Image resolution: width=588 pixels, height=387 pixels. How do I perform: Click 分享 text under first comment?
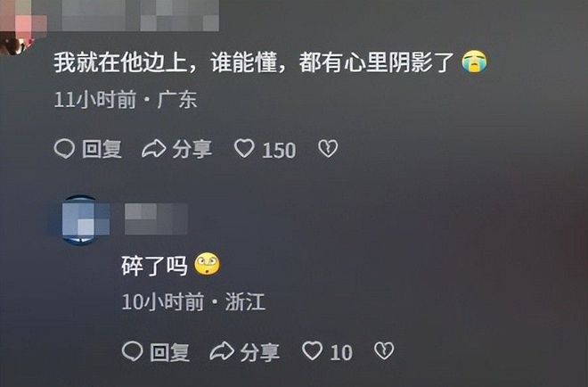click(x=192, y=150)
